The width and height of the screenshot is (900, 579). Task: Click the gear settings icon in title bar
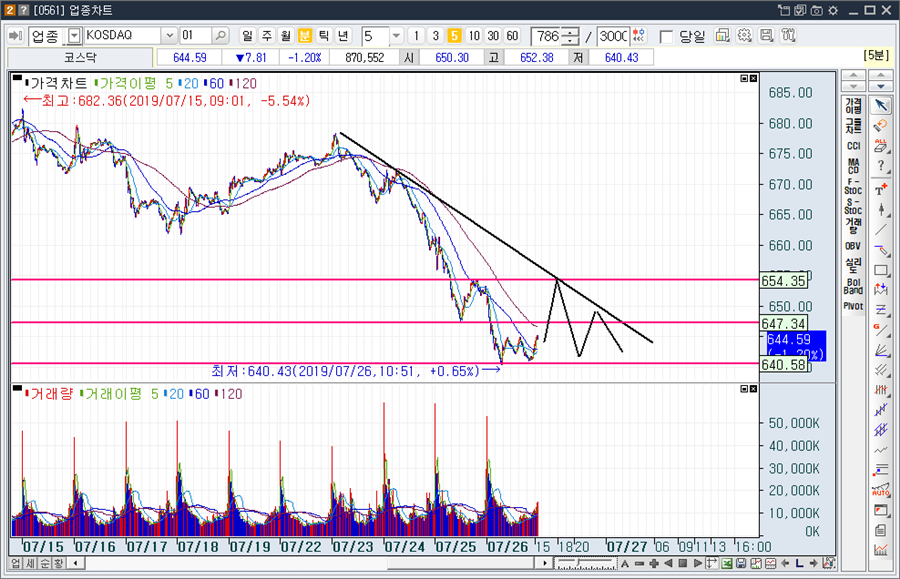point(833,10)
